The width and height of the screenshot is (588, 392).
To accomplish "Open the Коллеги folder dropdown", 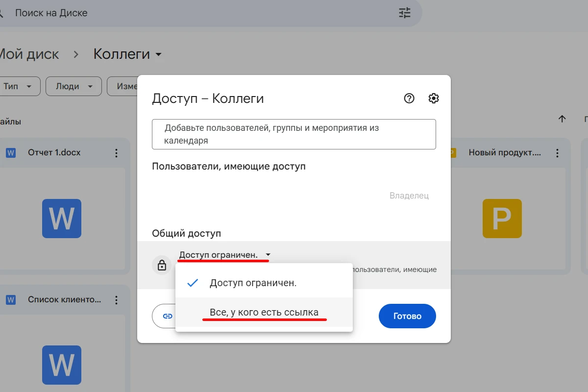I will [127, 54].
